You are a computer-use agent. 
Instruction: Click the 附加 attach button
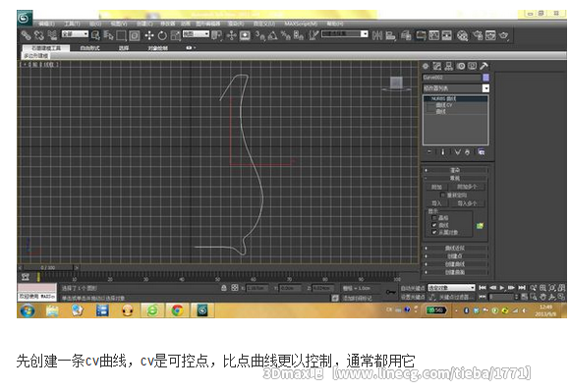coord(436,187)
